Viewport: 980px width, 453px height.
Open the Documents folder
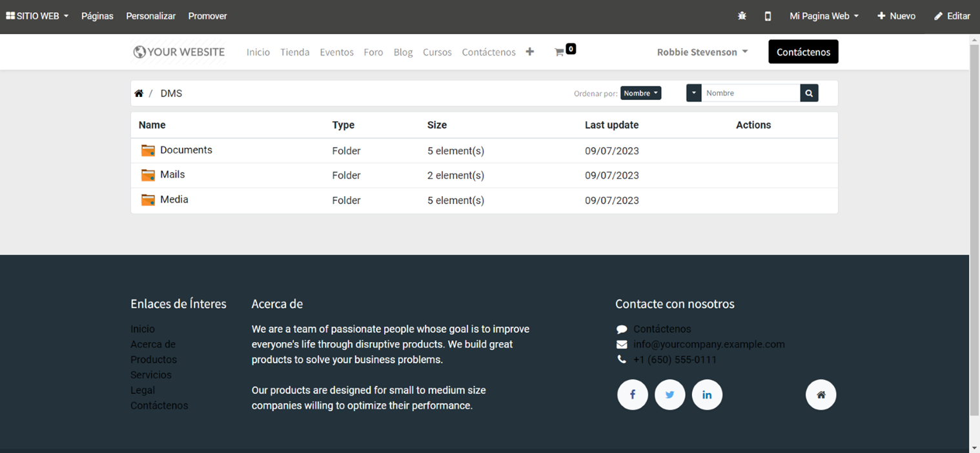(186, 150)
